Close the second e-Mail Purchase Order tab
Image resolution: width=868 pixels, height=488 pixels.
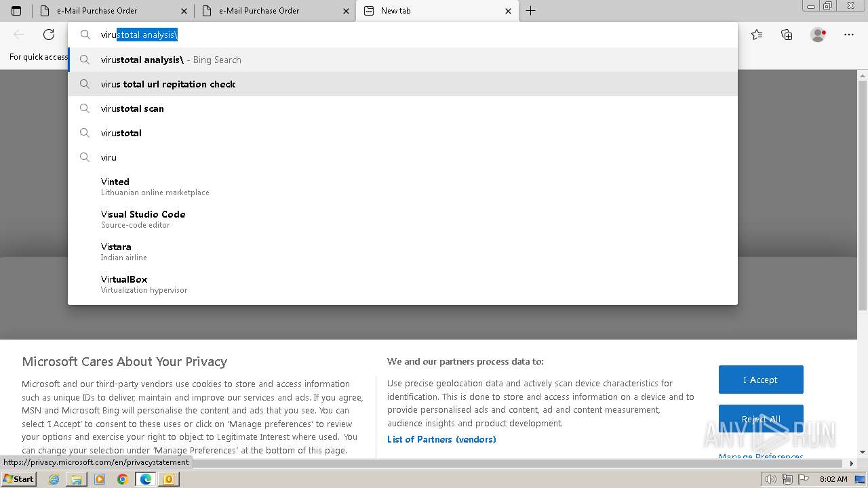pos(347,11)
